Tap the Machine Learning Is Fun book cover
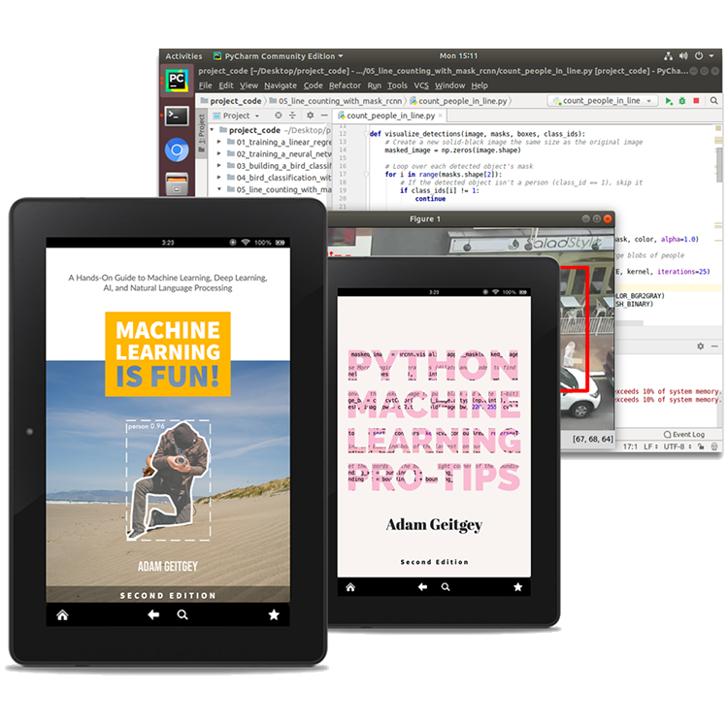This screenshot has width=728, height=728. point(168,424)
